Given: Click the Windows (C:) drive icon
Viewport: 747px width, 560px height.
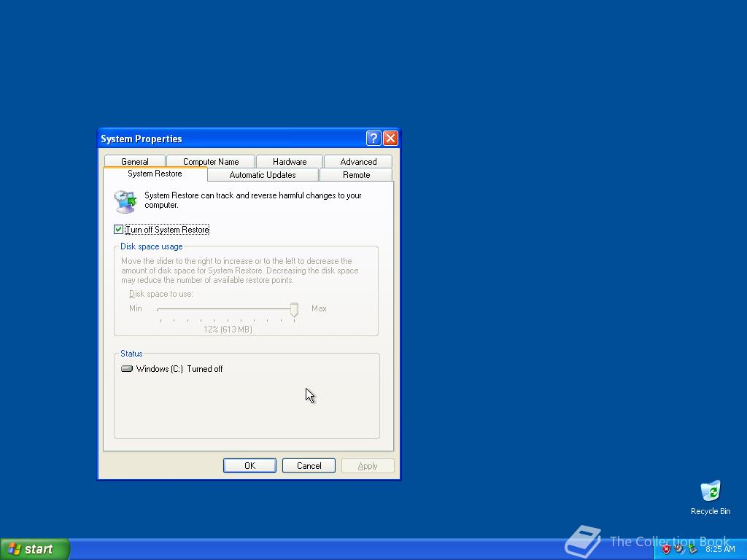Looking at the screenshot, I should click(127, 368).
